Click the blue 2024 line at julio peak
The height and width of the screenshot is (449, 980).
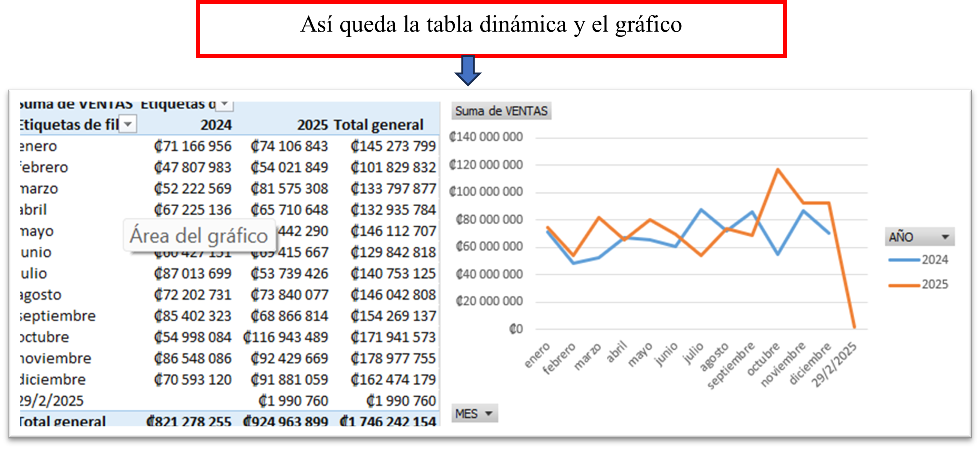pos(701,209)
